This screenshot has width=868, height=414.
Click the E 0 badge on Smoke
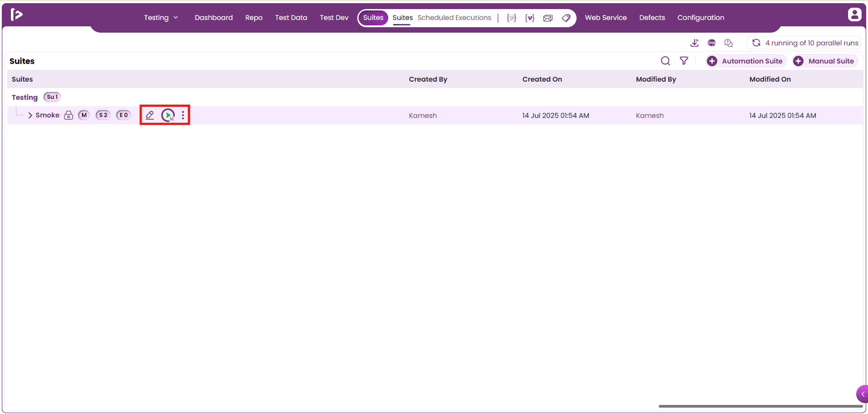pyautogui.click(x=123, y=115)
